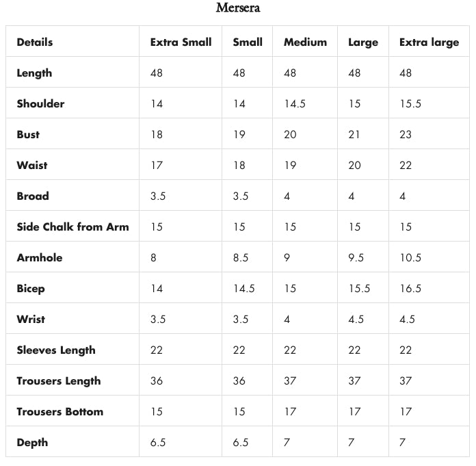Select the Details column header
Screen dimensions: 476x466
point(35,42)
